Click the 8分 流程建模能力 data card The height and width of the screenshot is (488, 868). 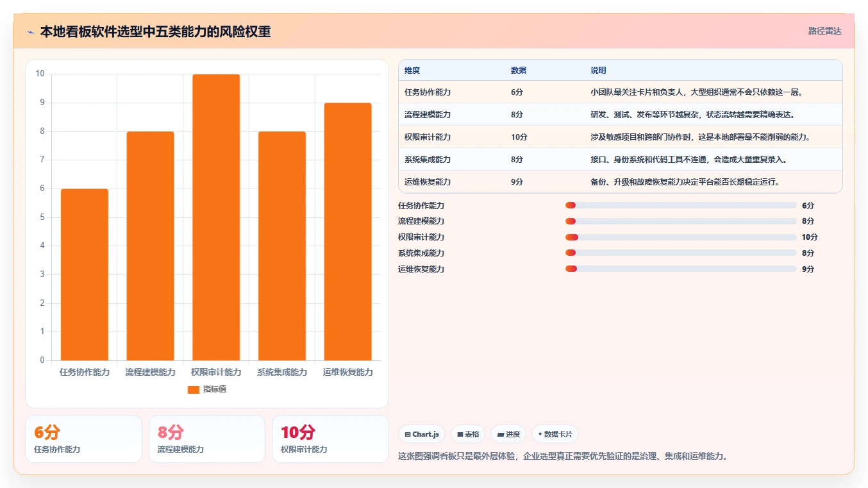(207, 439)
